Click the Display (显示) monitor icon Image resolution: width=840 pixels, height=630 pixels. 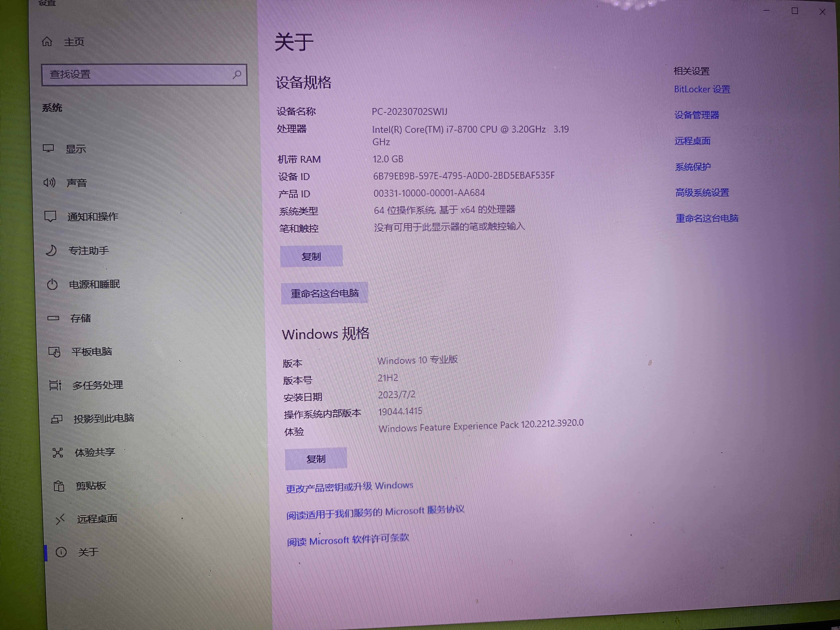tap(48, 149)
